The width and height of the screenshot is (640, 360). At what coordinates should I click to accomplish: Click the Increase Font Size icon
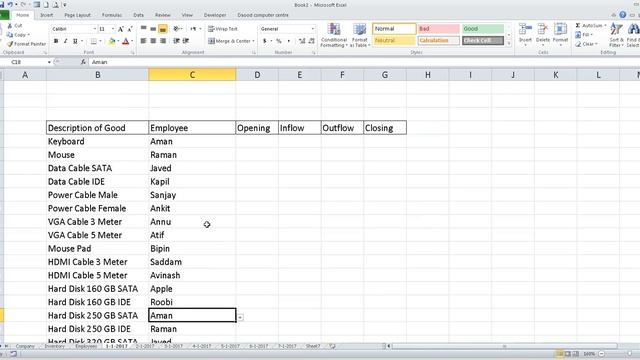click(x=121, y=29)
